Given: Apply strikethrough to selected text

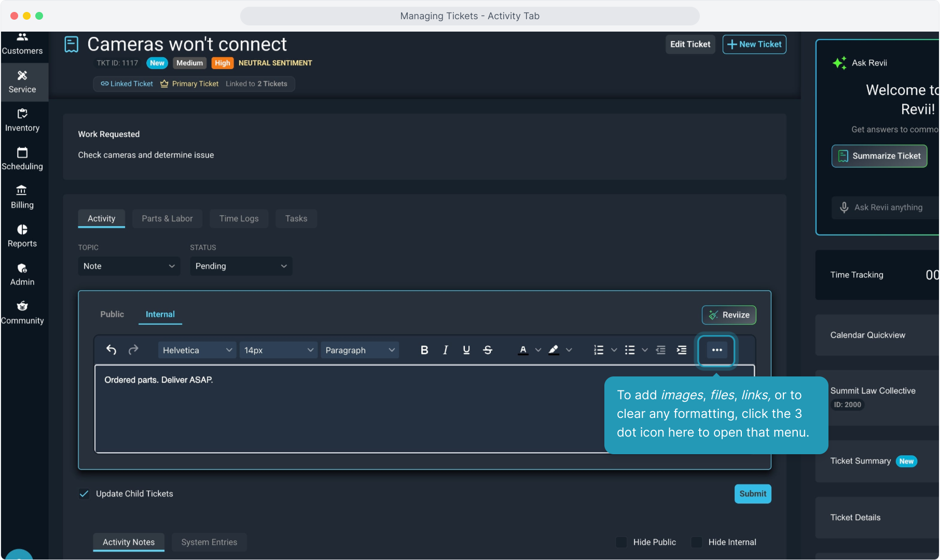Looking at the screenshot, I should pos(487,350).
